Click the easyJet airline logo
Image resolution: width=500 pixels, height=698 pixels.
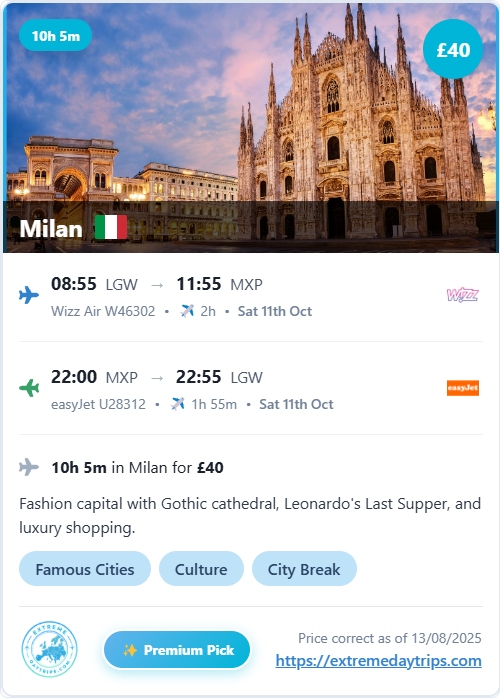pyautogui.click(x=463, y=388)
